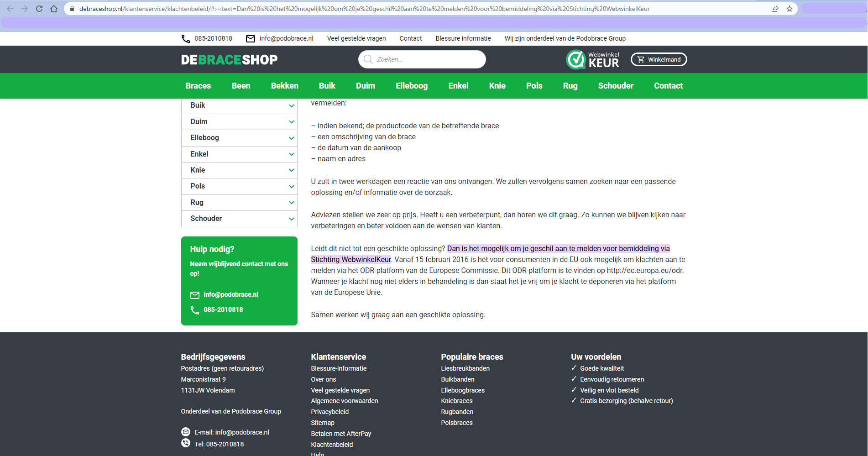Expand the Knie sidebar chevron
Viewport: 868px width, 456px height.
point(291,170)
